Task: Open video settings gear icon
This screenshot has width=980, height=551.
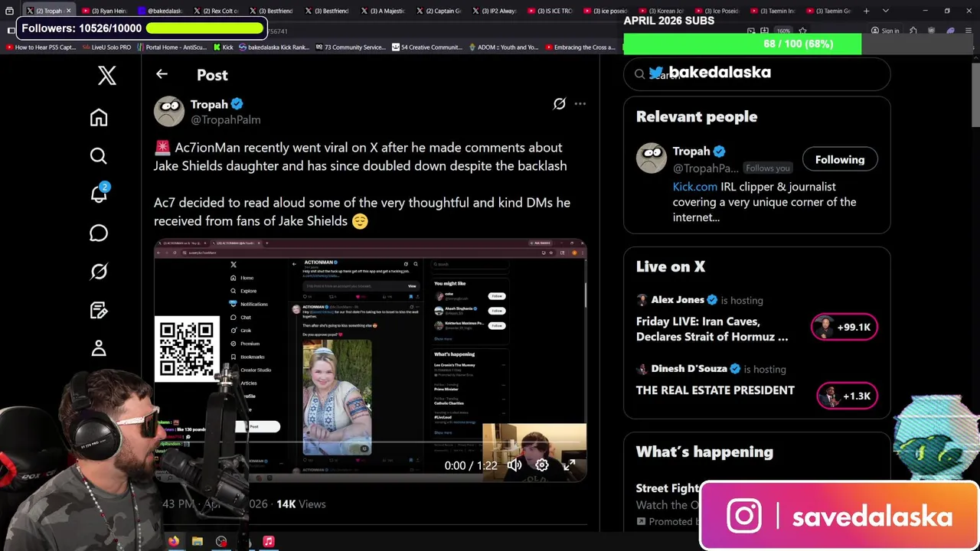Action: 541,465
